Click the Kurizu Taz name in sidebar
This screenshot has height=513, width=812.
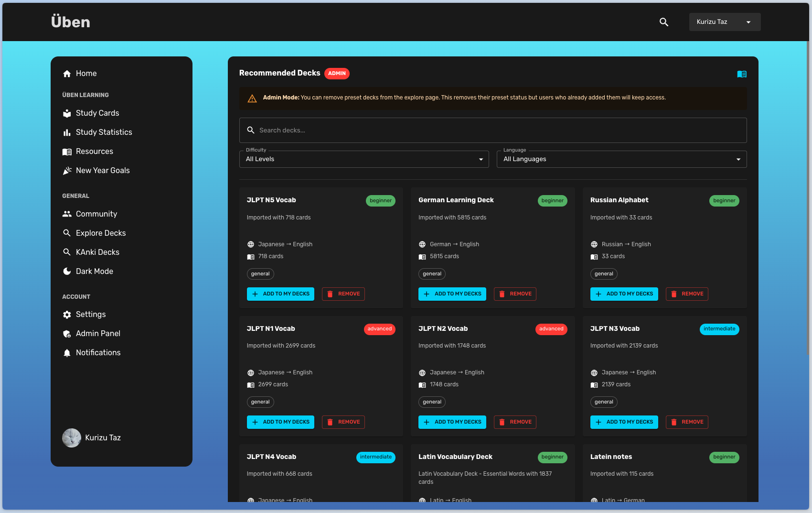tap(103, 438)
